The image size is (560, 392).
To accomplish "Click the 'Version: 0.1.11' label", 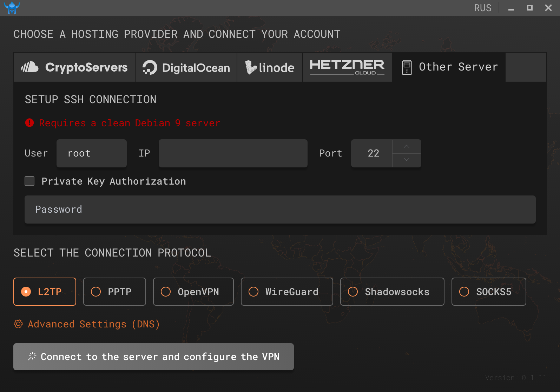I will pos(516,378).
